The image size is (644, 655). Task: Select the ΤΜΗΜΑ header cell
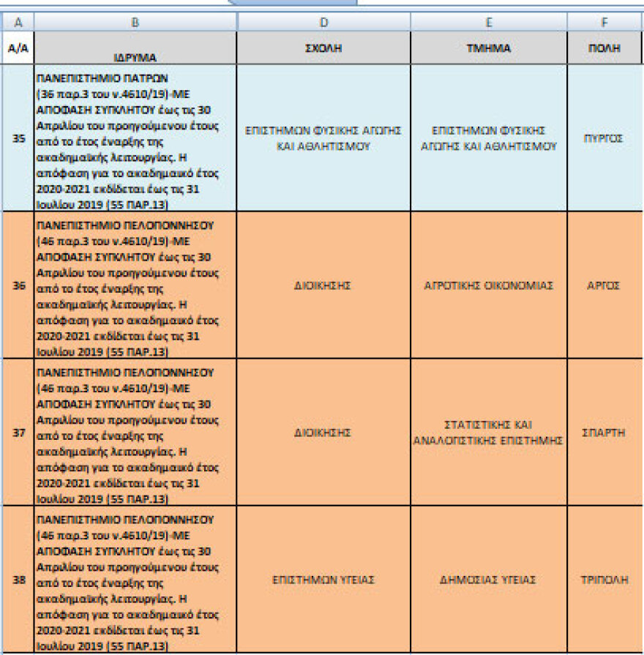click(x=489, y=48)
